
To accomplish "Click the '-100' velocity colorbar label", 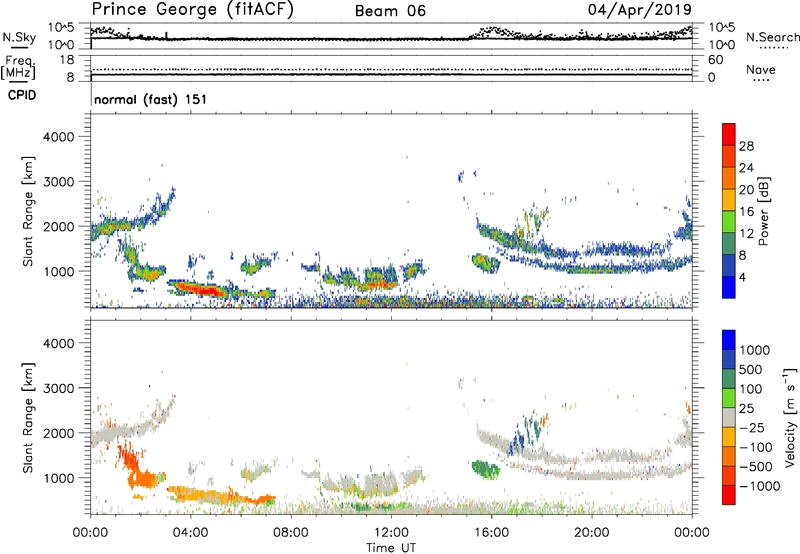I will [x=755, y=447].
